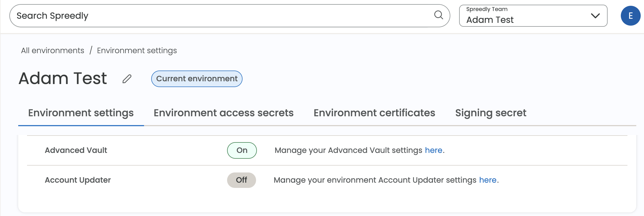
Task: Open Account Updater settings here link
Action: 488,180
